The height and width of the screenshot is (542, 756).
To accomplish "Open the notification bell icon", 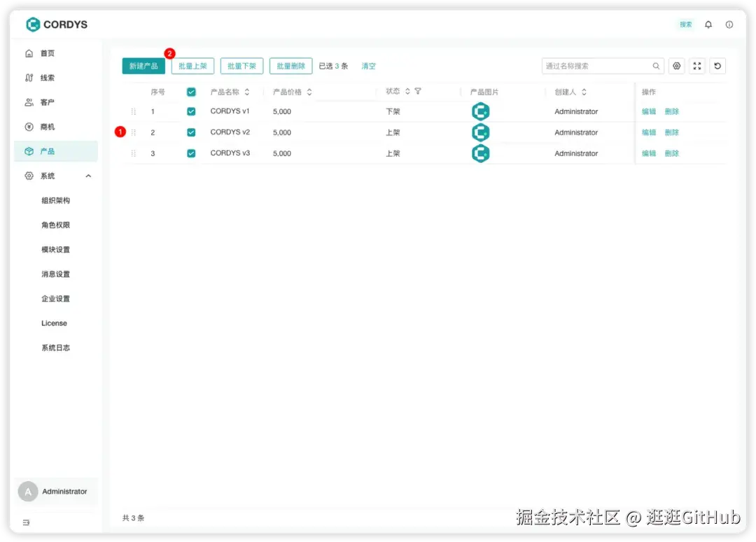I will 708,24.
